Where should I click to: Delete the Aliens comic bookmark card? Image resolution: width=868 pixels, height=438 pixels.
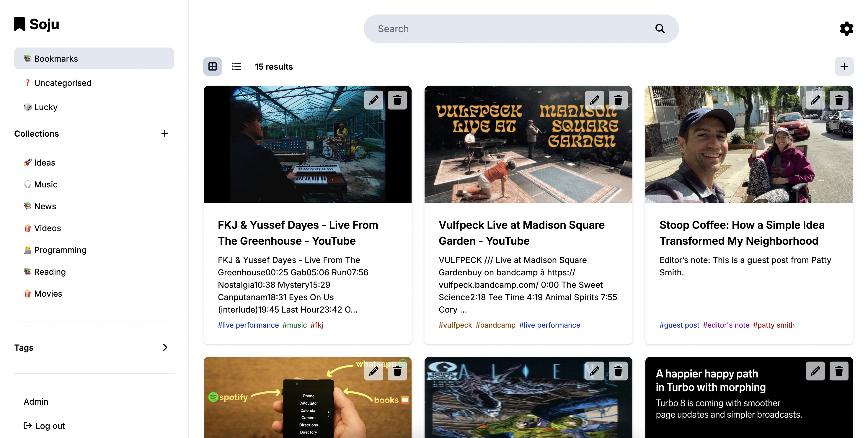[618, 371]
